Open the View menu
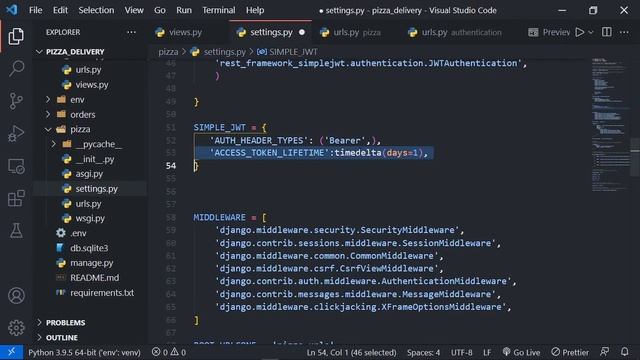This screenshot has height=360, width=640. point(134,10)
